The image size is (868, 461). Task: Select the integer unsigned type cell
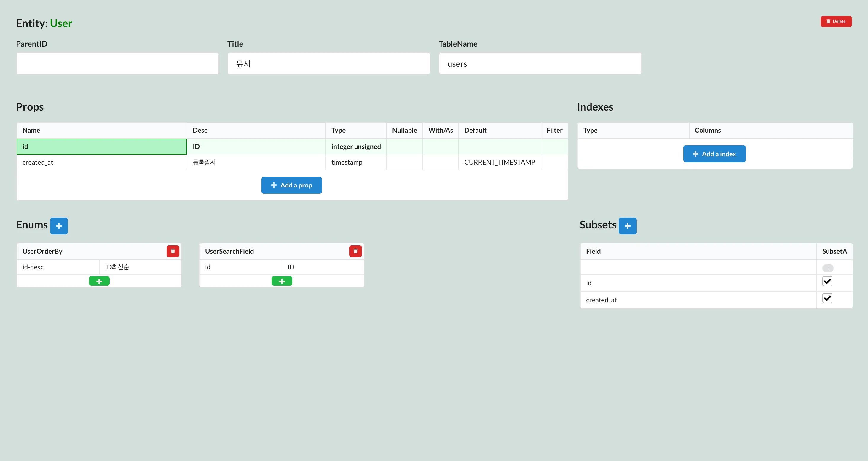point(356,147)
